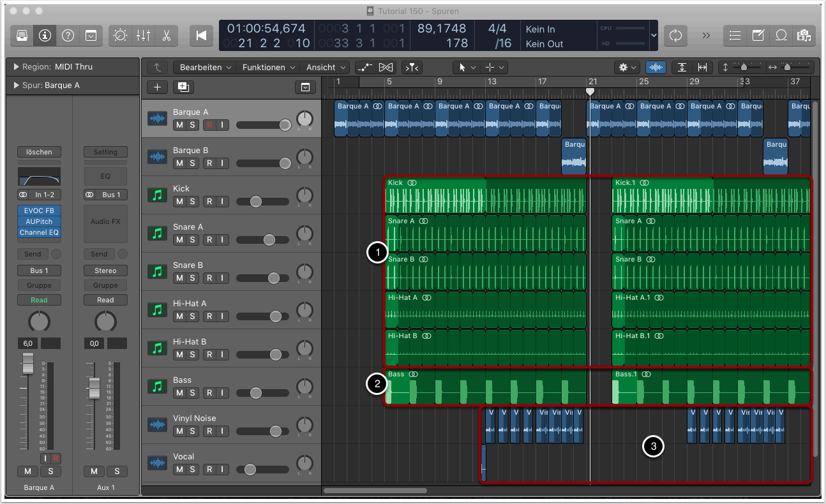The image size is (826, 504).
Task: Open the Mixer from the toolbar
Action: click(x=143, y=36)
